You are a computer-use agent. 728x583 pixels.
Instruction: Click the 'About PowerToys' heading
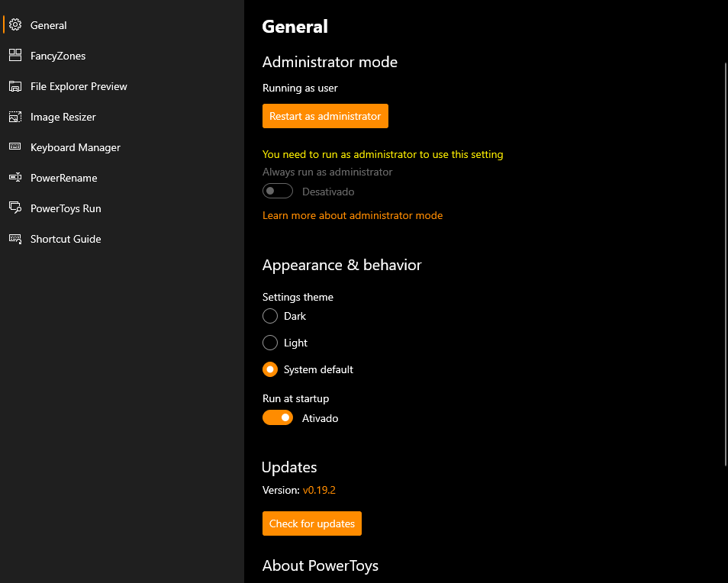pyautogui.click(x=321, y=565)
